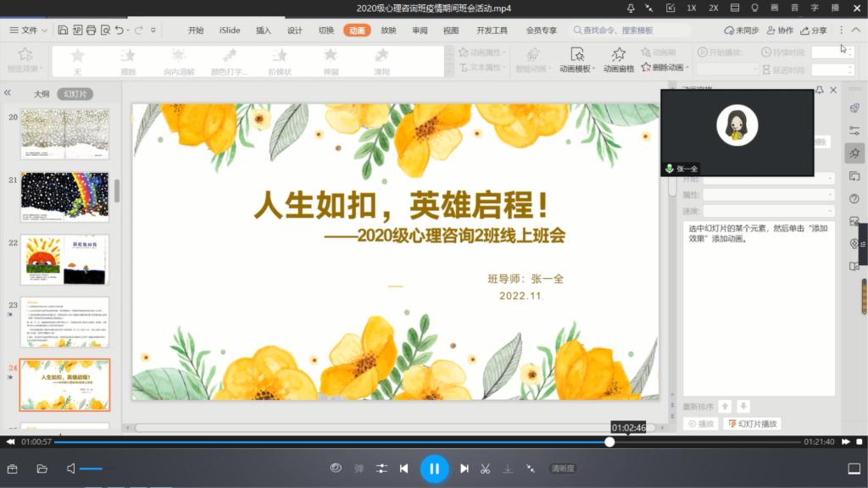Click the scissors clip icon in player
This screenshot has width=868, height=488.
486,469
